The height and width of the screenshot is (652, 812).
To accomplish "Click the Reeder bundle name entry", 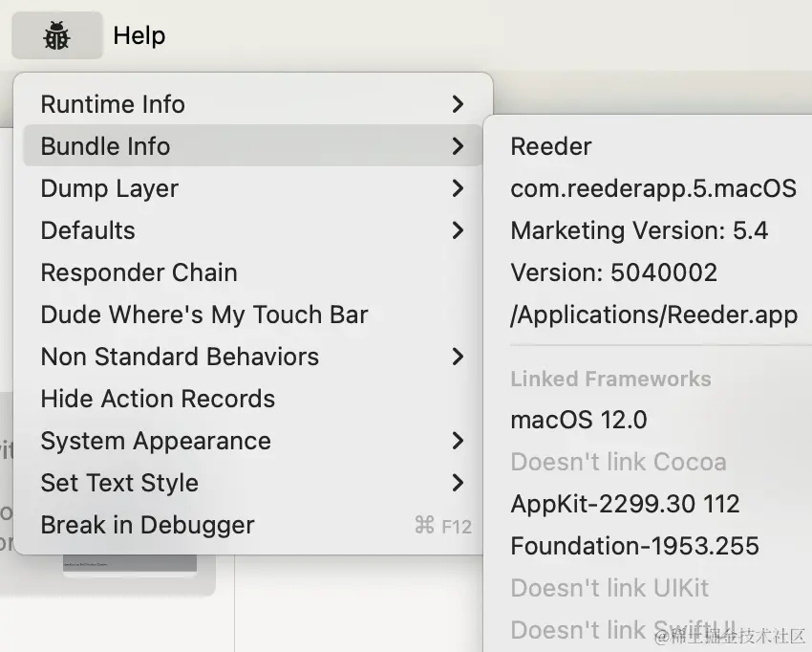I will tap(550, 146).
